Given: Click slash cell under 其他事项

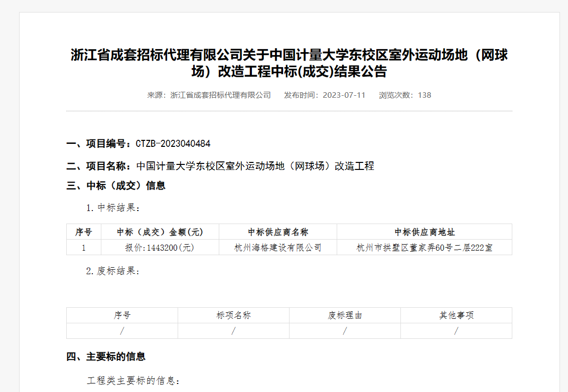Looking at the screenshot, I should click(x=457, y=331).
